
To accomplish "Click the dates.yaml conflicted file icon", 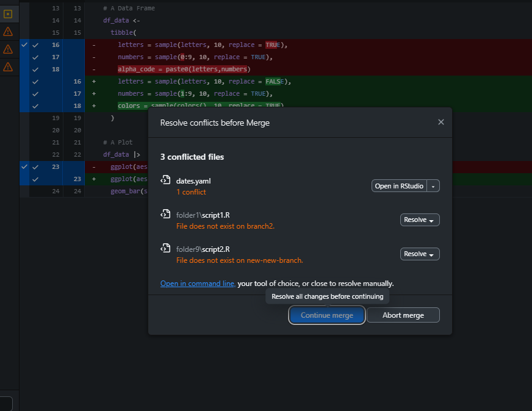I will point(165,180).
